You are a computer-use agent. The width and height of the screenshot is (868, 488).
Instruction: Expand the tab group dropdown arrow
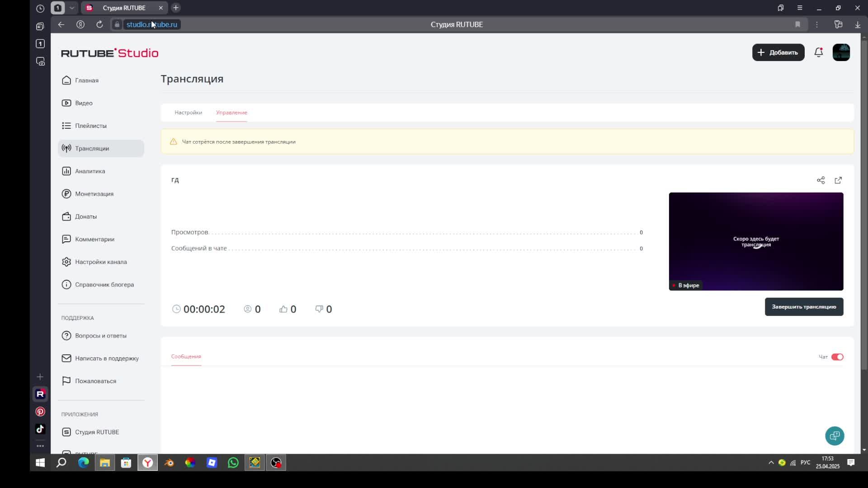click(x=71, y=8)
